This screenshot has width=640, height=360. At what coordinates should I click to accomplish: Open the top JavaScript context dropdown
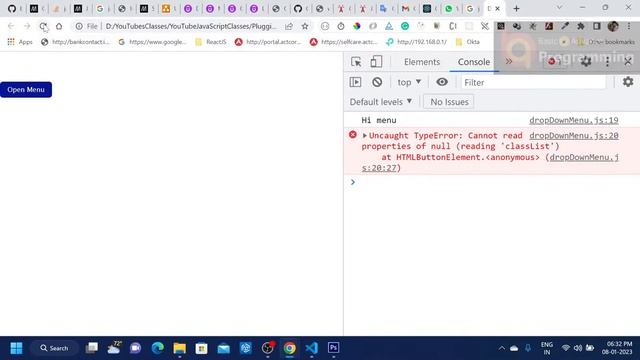(x=409, y=82)
